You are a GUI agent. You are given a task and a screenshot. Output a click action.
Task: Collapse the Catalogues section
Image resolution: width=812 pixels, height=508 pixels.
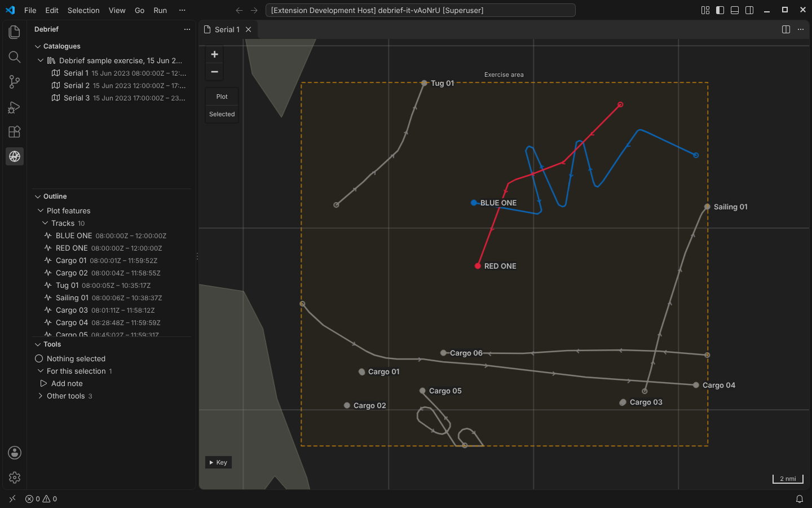click(38, 46)
